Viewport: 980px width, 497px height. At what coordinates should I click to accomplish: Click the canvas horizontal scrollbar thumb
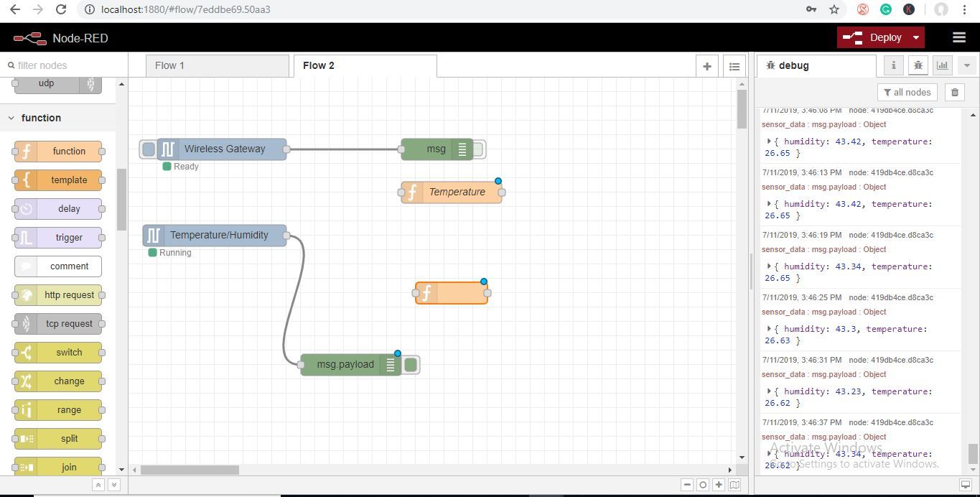pyautogui.click(x=190, y=470)
